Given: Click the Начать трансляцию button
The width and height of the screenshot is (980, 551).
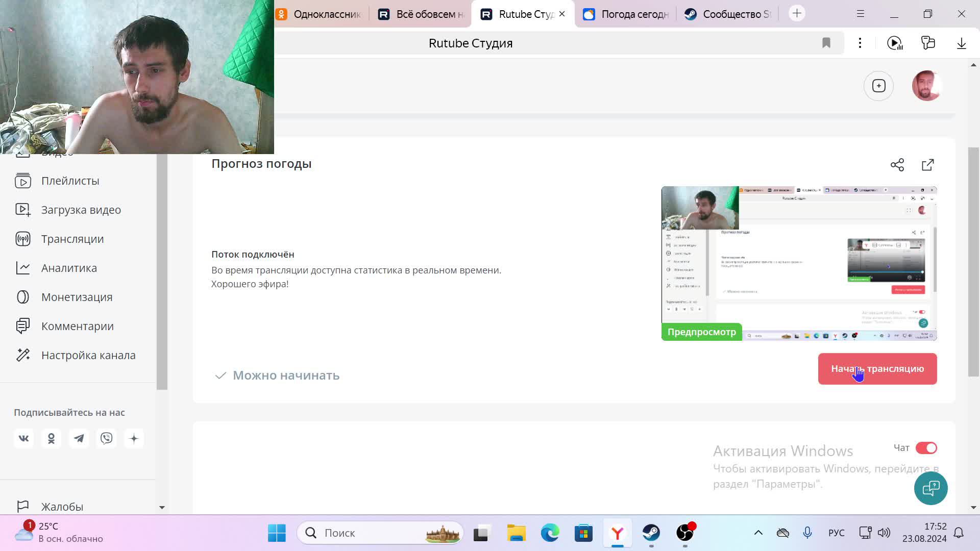Looking at the screenshot, I should click(x=877, y=368).
